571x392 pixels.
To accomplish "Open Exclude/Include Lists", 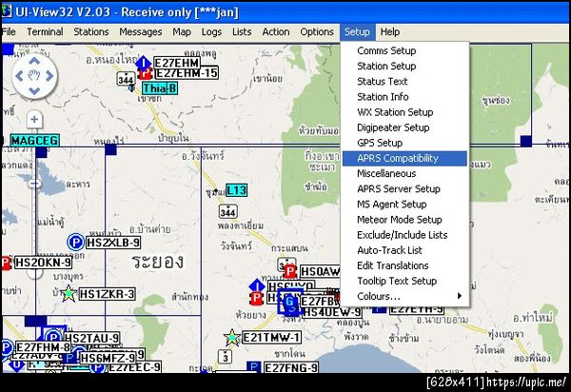I will (x=404, y=235).
